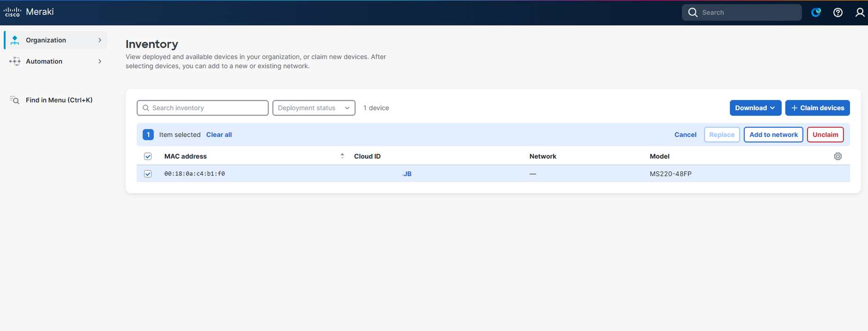This screenshot has height=331, width=868.
Task: Click the Find in Menu search icon
Action: 15,100
